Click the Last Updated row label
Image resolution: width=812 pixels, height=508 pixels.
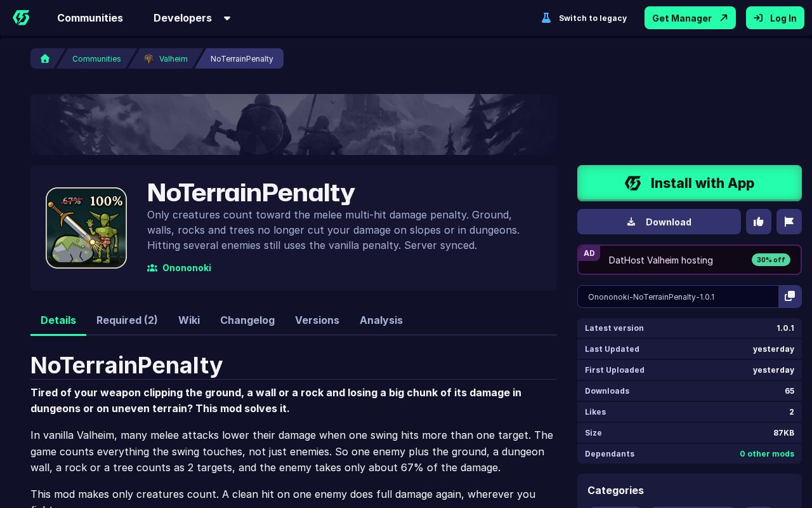click(612, 349)
